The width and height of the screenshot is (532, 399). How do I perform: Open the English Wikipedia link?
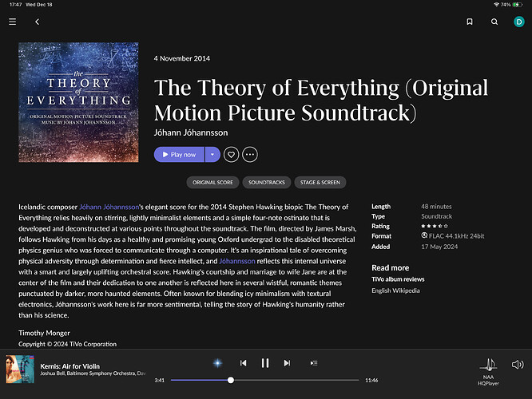(395, 290)
